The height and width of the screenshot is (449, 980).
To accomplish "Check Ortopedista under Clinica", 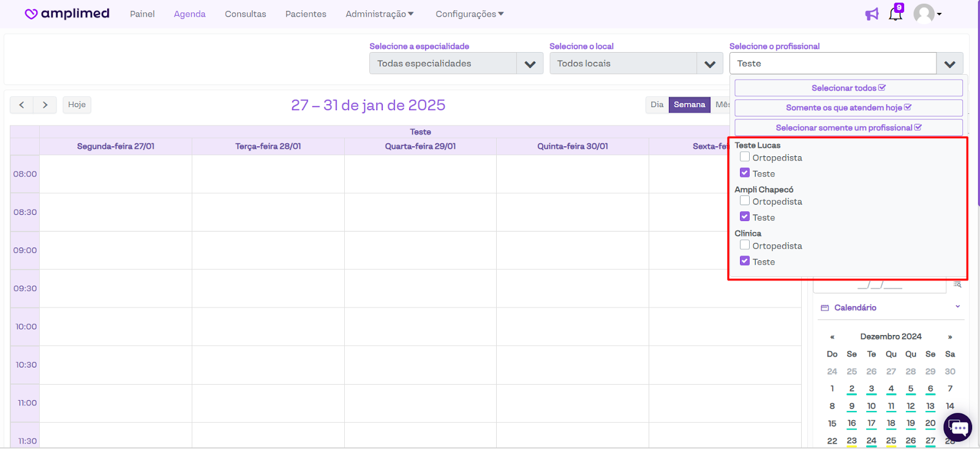I will click(x=745, y=245).
